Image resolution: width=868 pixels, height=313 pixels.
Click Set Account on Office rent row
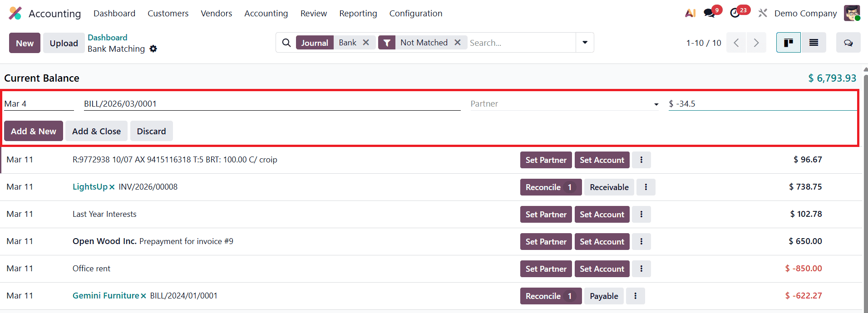pyautogui.click(x=602, y=269)
